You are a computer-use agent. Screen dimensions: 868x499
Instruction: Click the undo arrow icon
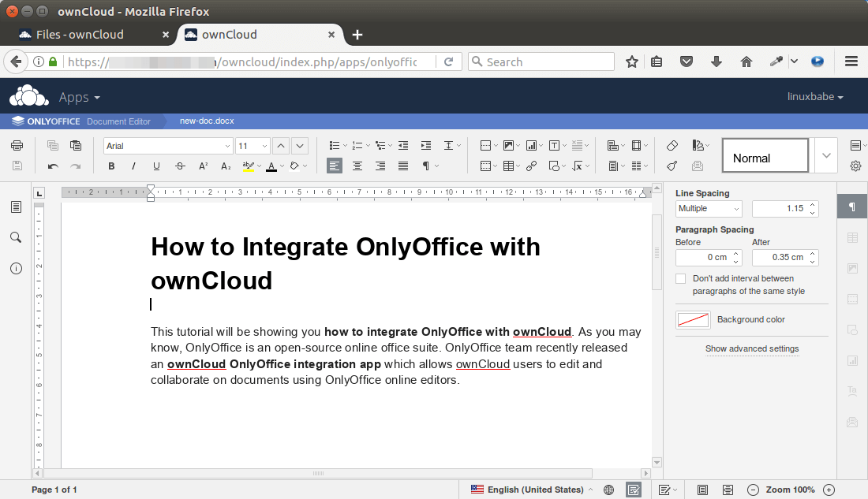[53, 166]
